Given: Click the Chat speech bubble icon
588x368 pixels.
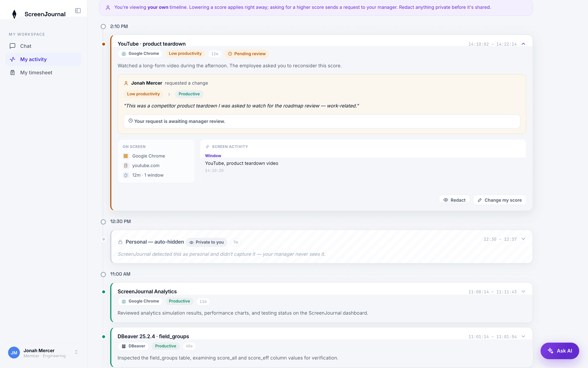Looking at the screenshot, I should pyautogui.click(x=12, y=46).
